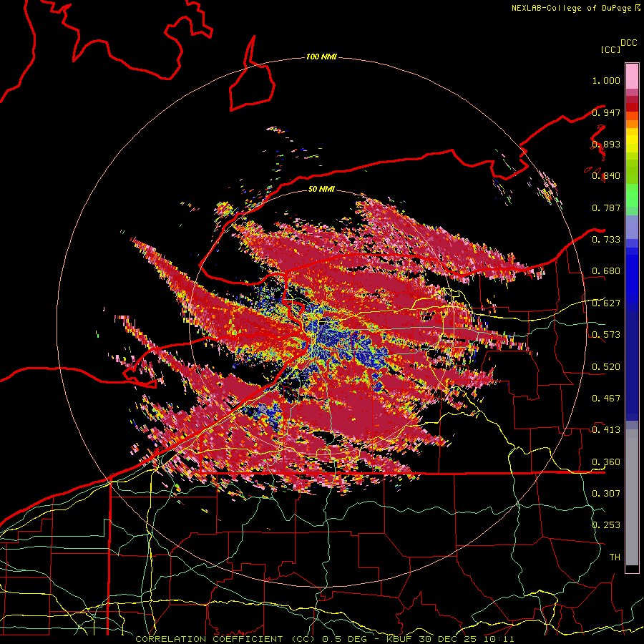Click the [CC] units label

(610, 49)
